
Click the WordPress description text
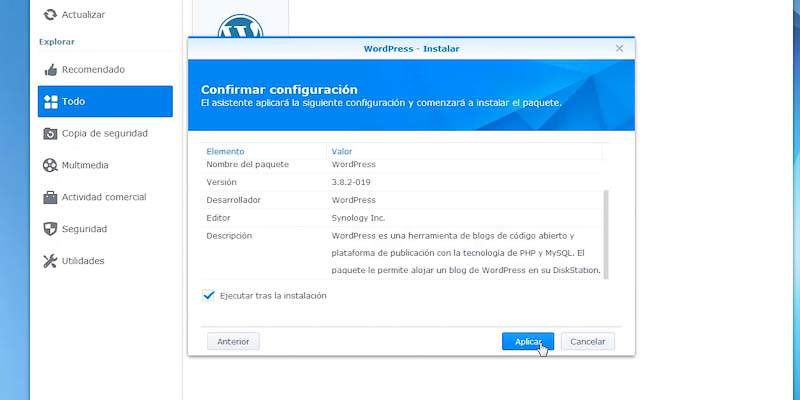[466, 253]
